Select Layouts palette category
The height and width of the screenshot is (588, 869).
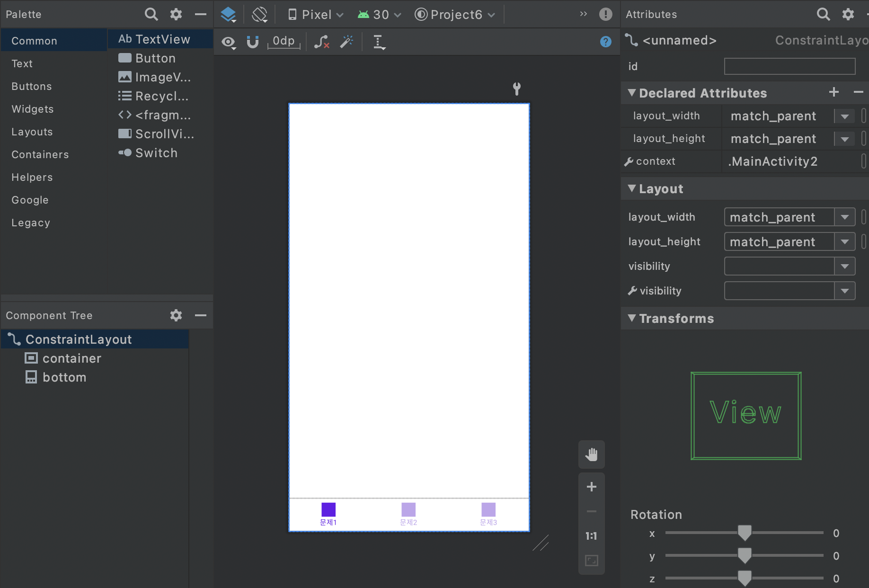[54, 132]
